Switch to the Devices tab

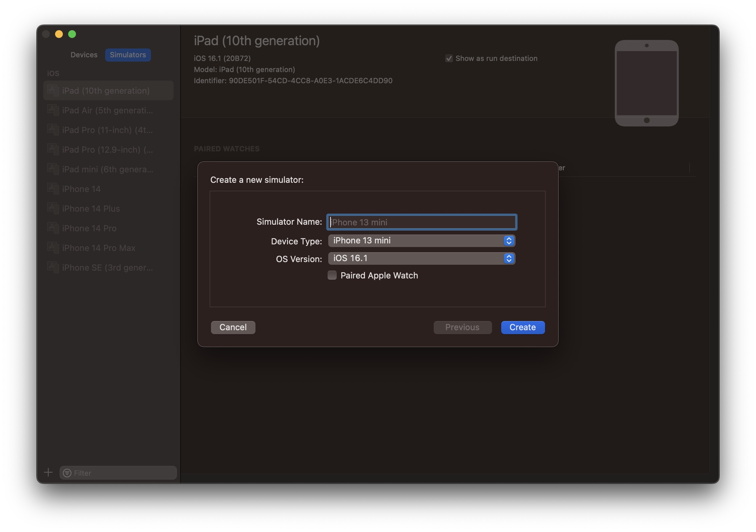coord(84,55)
